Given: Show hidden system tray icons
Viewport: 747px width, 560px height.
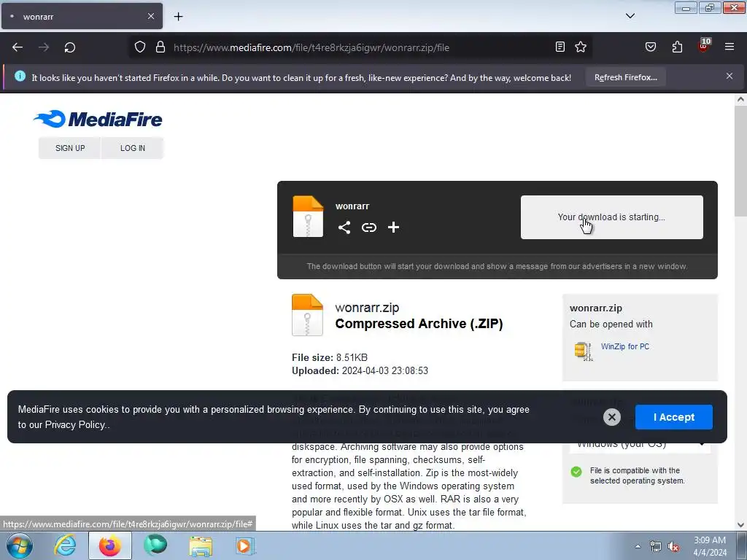Looking at the screenshot, I should coord(638,546).
